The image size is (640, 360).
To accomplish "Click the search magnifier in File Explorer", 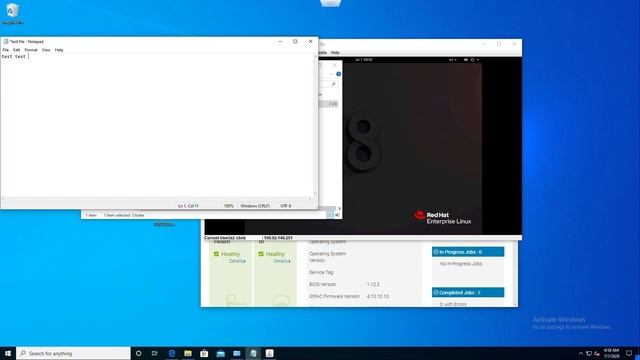I will [x=333, y=84].
